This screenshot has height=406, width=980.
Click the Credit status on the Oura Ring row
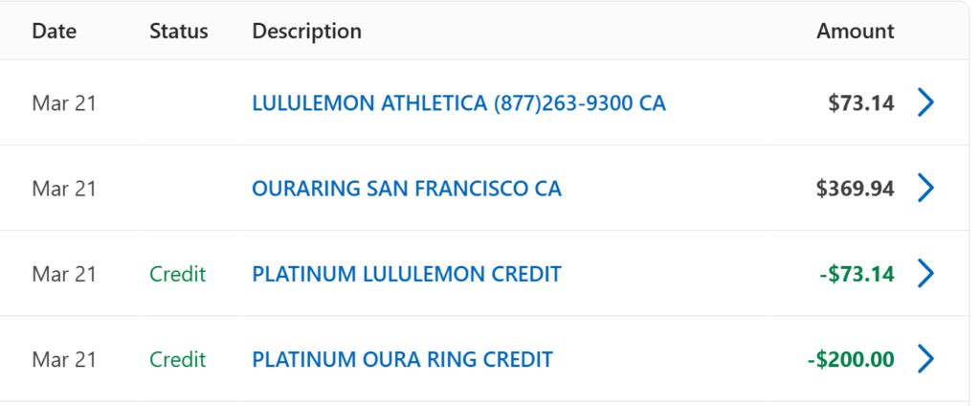[177, 360]
